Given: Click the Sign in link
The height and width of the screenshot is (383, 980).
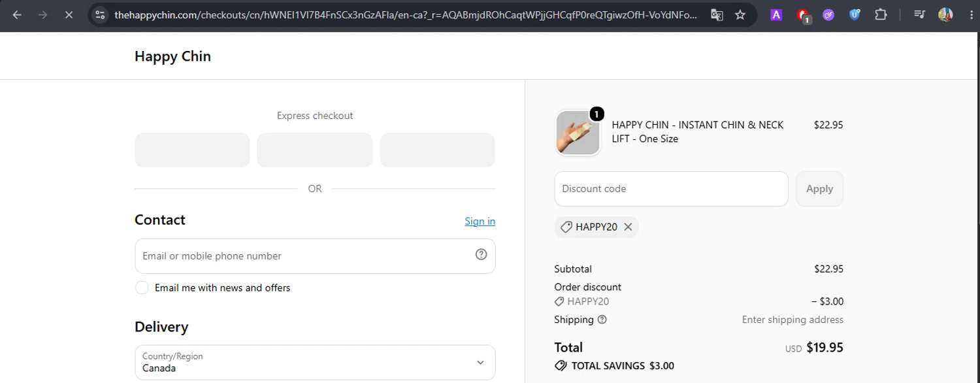Looking at the screenshot, I should coord(480,221).
